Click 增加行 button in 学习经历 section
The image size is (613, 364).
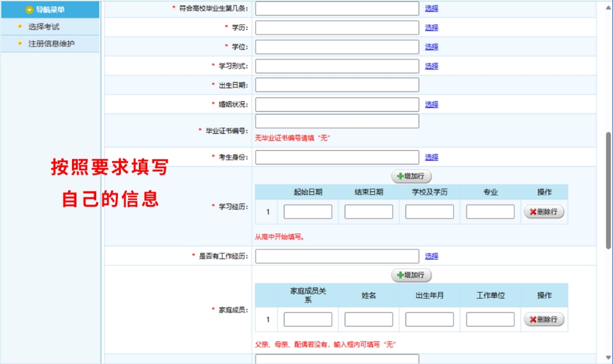[411, 176]
